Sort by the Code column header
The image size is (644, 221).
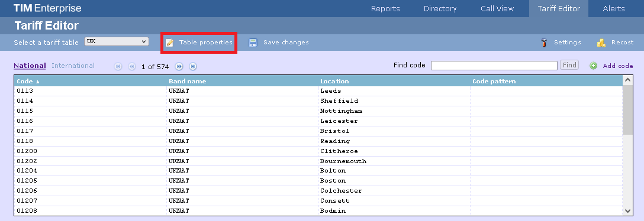tap(90, 81)
